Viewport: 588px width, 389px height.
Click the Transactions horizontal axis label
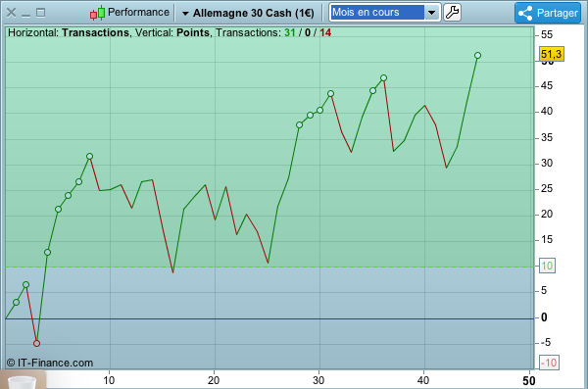click(95, 33)
